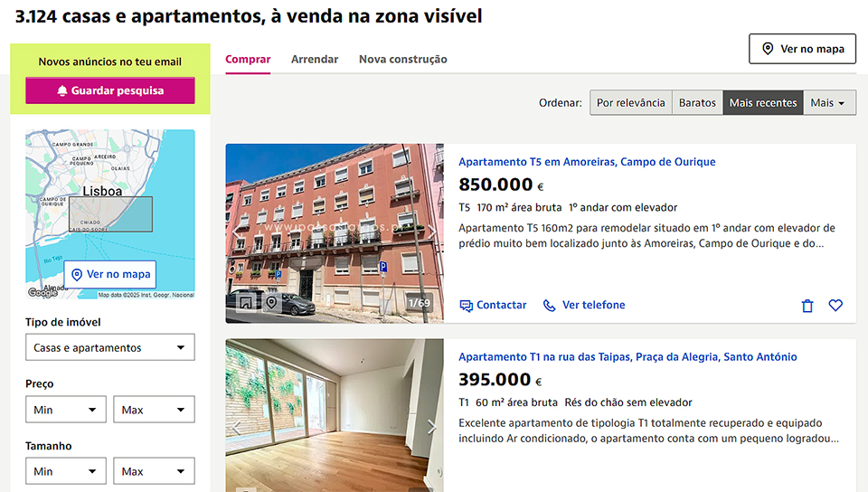Image resolution: width=868 pixels, height=492 pixels.
Task: Discard the T5 listing via trash icon
Action: (807, 306)
